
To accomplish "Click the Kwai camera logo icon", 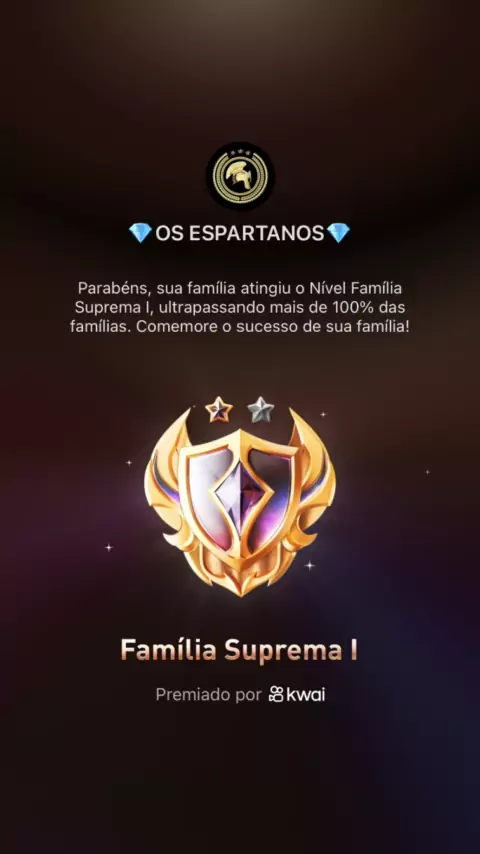I will pyautogui.click(x=276, y=694).
